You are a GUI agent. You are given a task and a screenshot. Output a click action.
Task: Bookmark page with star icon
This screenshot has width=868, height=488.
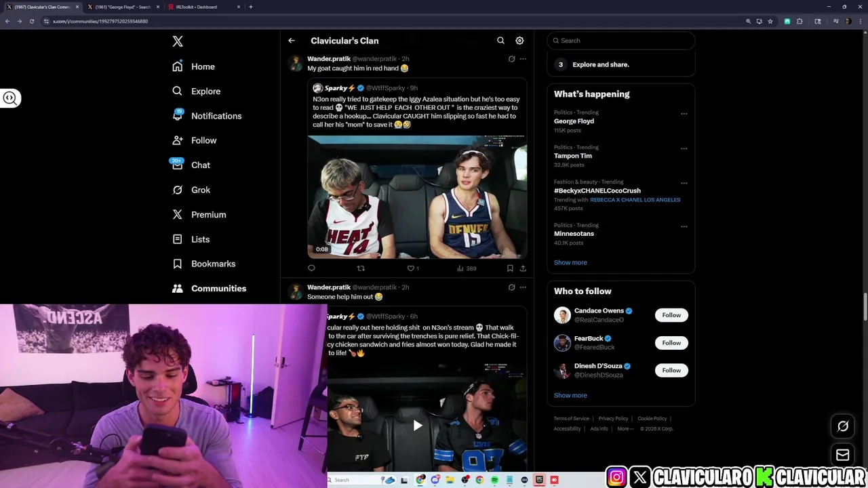click(770, 21)
